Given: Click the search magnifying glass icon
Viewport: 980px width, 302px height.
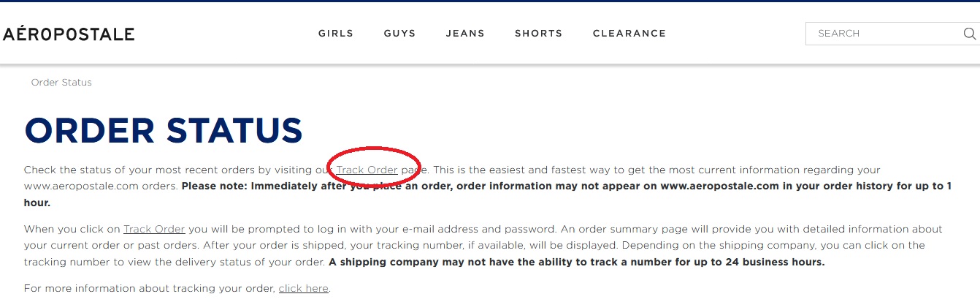Looking at the screenshot, I should tap(969, 34).
